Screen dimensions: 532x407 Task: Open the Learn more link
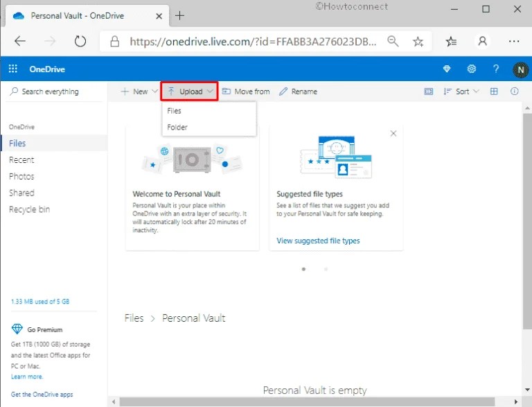tap(27, 376)
